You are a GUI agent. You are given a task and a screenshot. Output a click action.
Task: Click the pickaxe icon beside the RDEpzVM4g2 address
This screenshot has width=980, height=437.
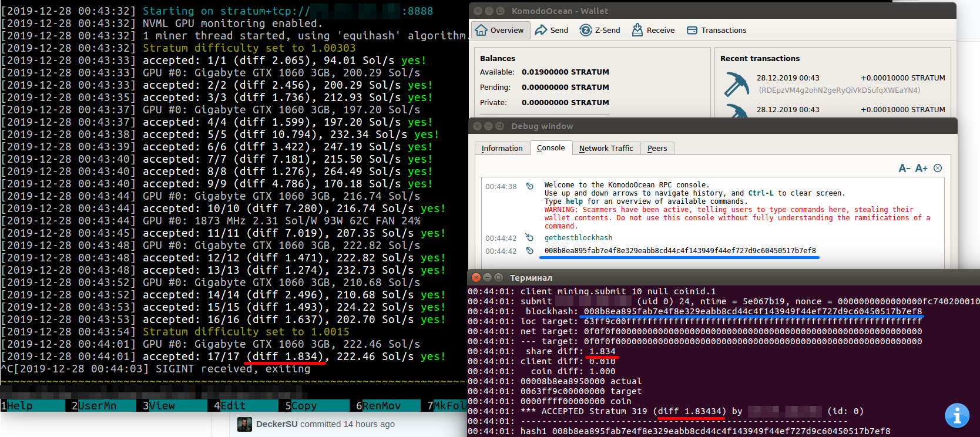tap(736, 84)
